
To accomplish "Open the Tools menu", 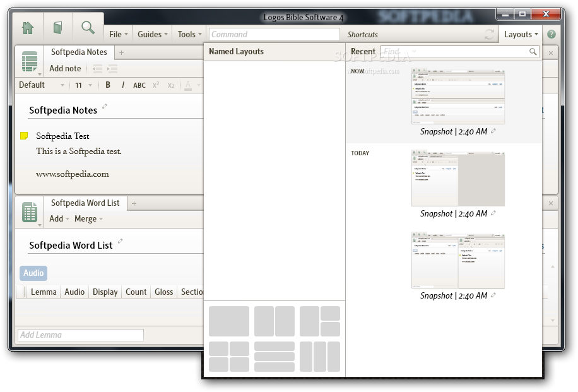I will [x=189, y=34].
